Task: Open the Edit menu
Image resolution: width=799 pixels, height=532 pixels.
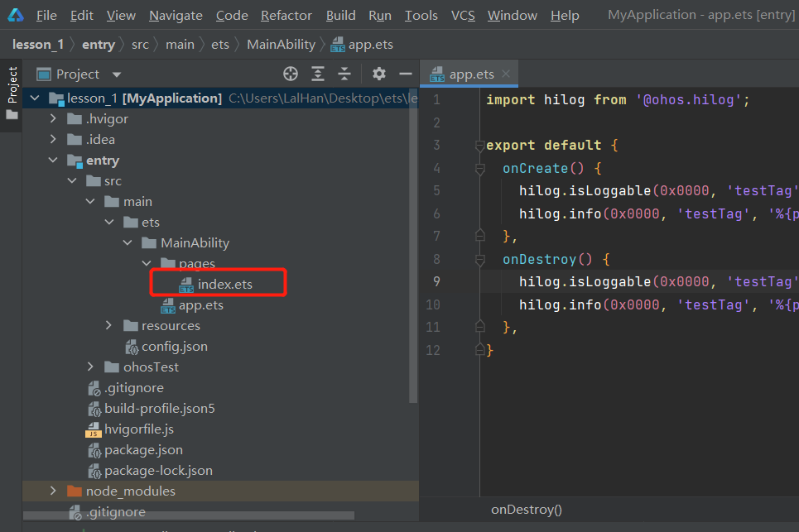Action: pyautogui.click(x=81, y=16)
